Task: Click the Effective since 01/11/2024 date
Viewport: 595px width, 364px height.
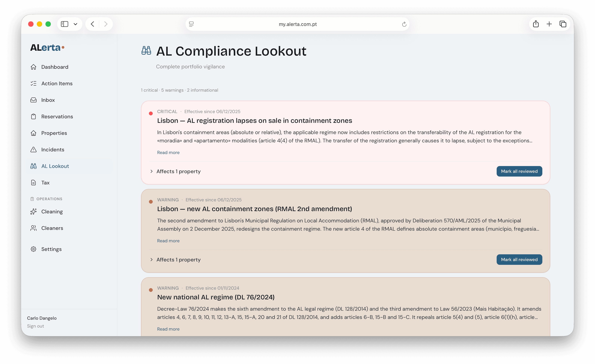Action: [x=212, y=288]
